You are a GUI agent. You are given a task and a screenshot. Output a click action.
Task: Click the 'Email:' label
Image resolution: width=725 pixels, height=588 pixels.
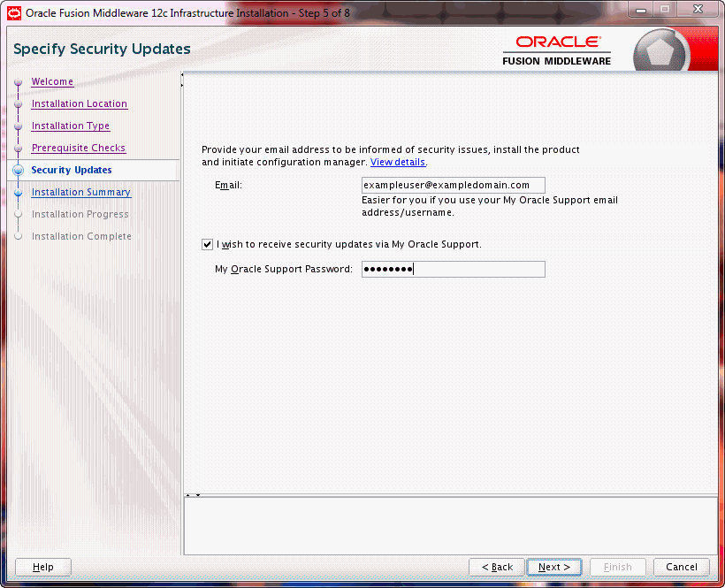(x=228, y=186)
